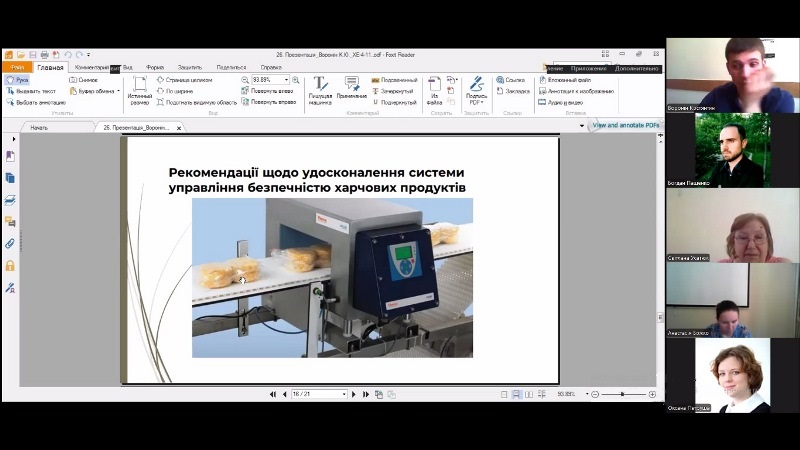Screen dimensions: 800x450
Task: Expand the Clipboard (Буфер обмена) dropdown
Action: [x=118, y=90]
